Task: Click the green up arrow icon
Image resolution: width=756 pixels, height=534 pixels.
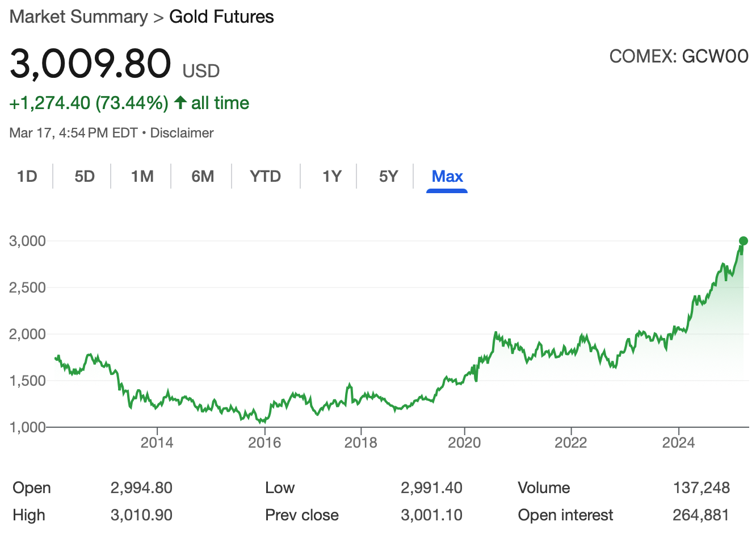Action: point(180,103)
